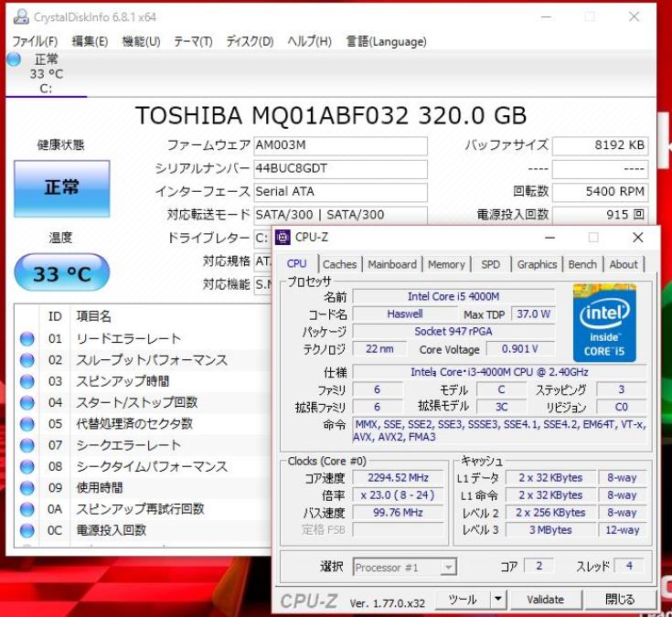
Task: Click the core speed value 2294.52 MHz
Action: point(398,478)
